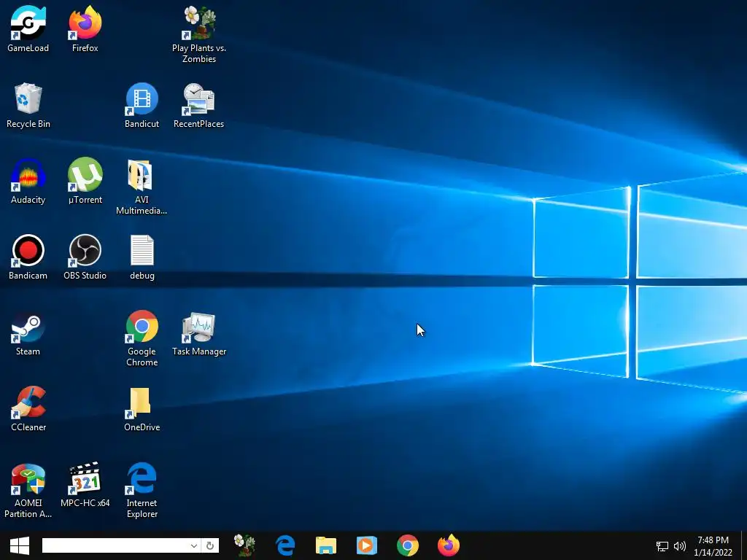Select the Bandicut desktop shortcut

coord(142,105)
